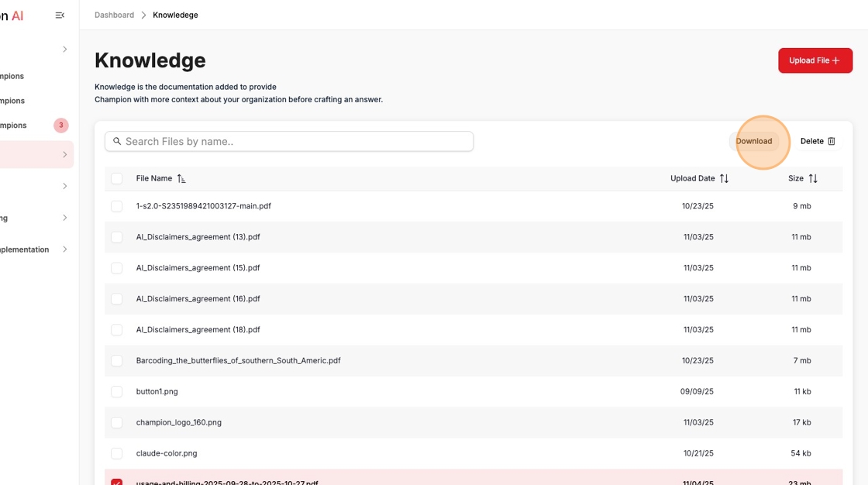
Task: Check the box for button1.png
Action: click(116, 392)
